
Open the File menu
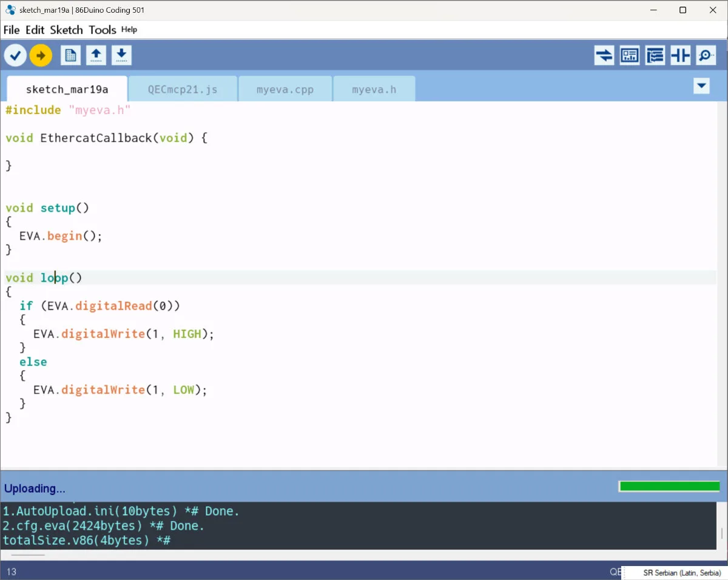point(12,30)
